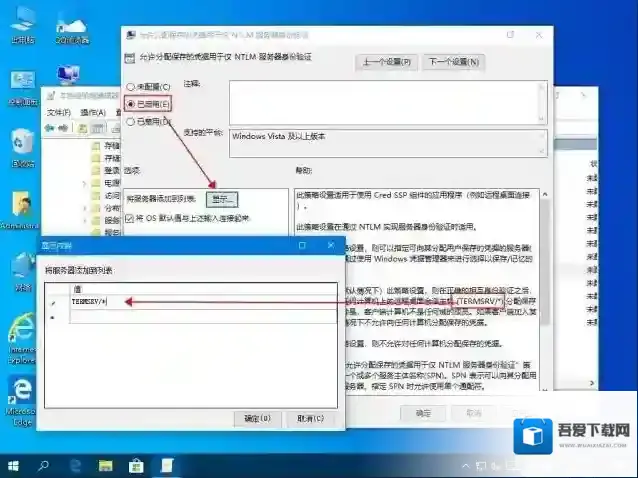638x478 pixels.
Task: Open the Administrator folder on the desktop
Action: [x=20, y=210]
